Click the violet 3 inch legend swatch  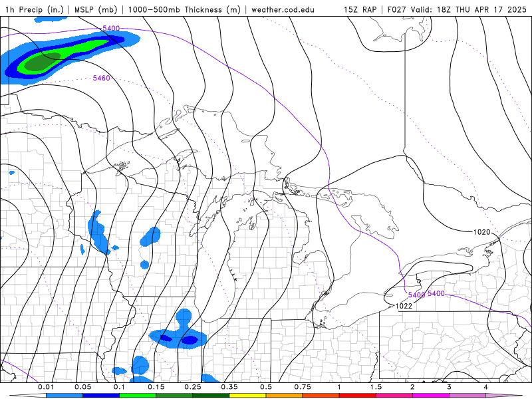click(x=467, y=396)
